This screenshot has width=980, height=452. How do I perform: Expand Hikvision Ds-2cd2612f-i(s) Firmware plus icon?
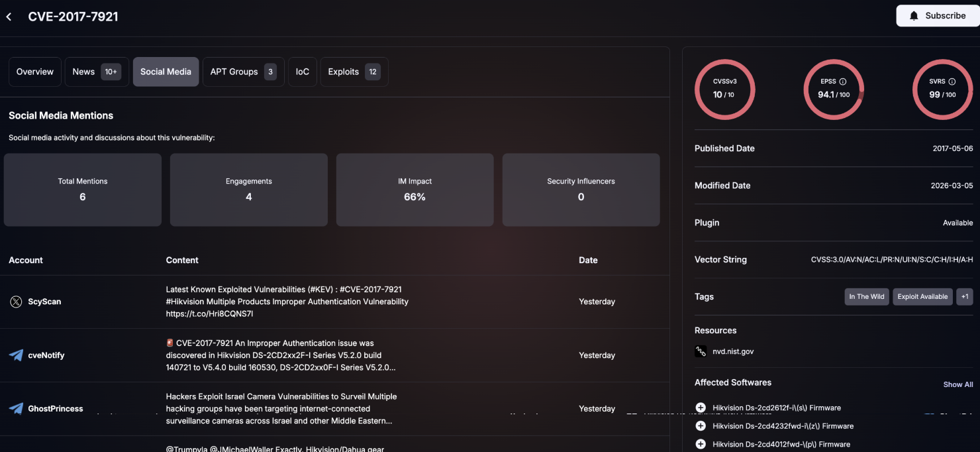pyautogui.click(x=701, y=408)
